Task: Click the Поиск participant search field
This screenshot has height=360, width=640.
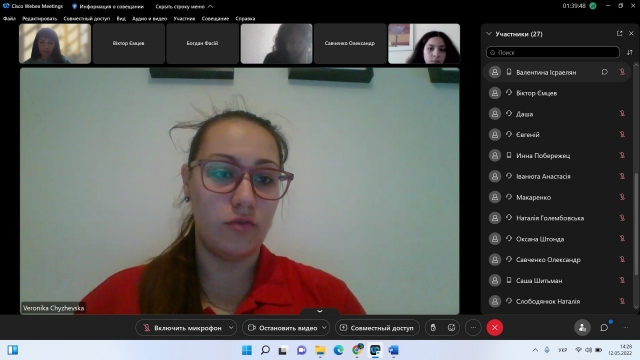Action: [x=553, y=52]
